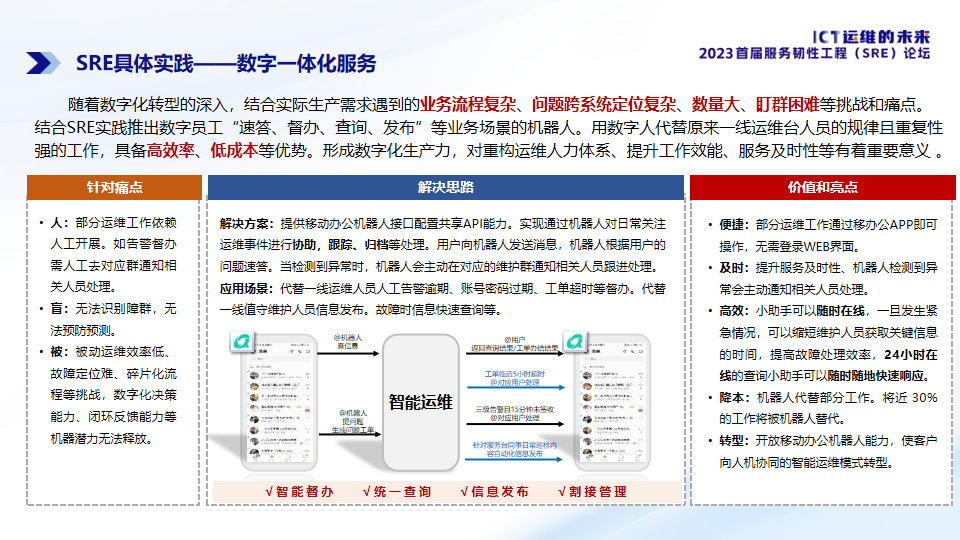Click red text 问题跨系统定位复杂

click(604, 105)
